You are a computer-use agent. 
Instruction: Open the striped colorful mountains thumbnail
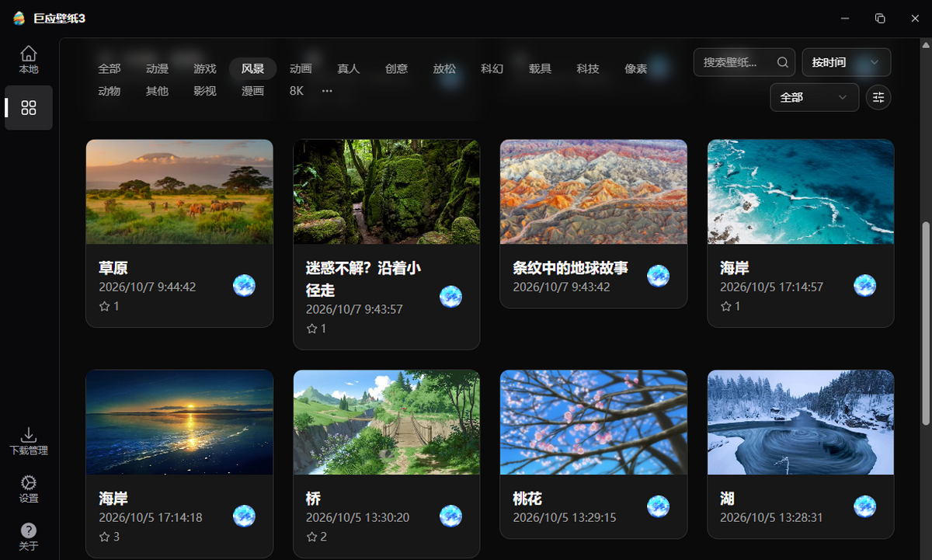[x=593, y=192]
